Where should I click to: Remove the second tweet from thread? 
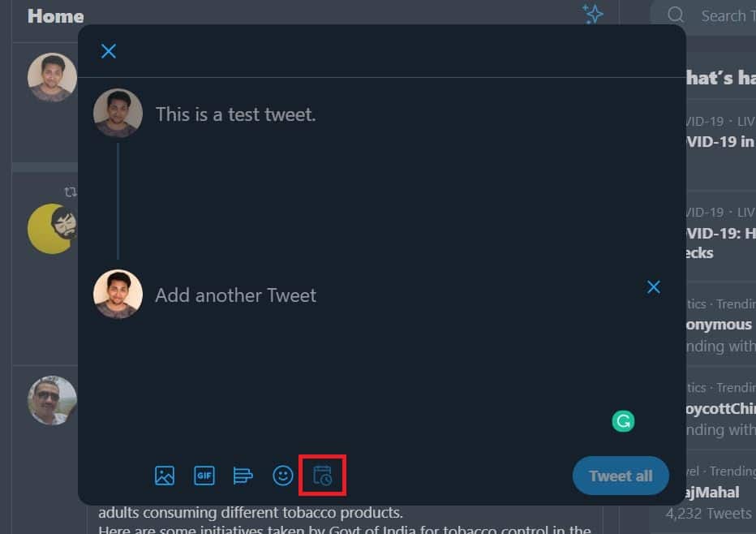[x=654, y=286]
